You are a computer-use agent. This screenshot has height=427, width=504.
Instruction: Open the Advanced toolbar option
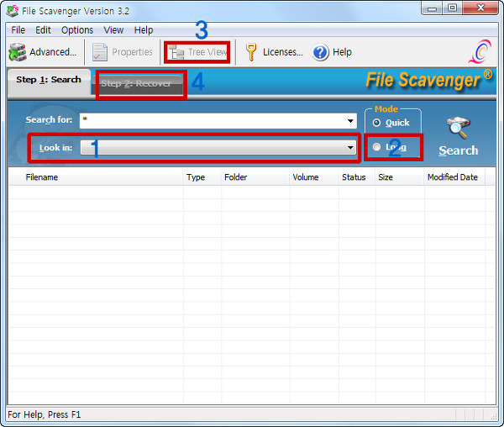[43, 52]
